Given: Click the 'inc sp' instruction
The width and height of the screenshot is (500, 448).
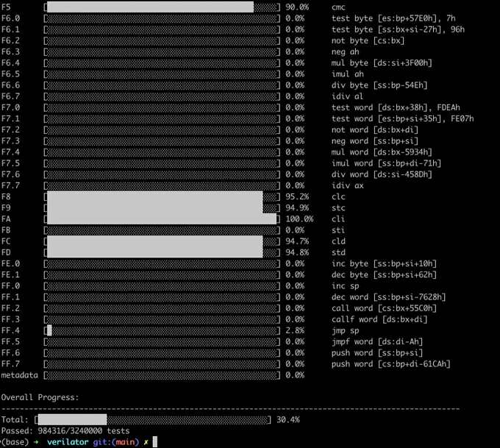Looking at the screenshot, I should click(346, 286).
